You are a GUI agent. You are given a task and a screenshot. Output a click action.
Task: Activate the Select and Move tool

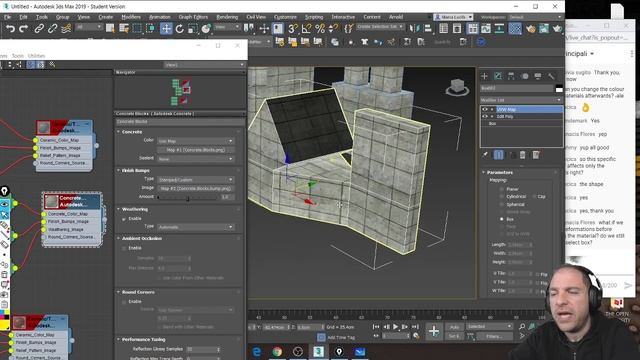166,29
